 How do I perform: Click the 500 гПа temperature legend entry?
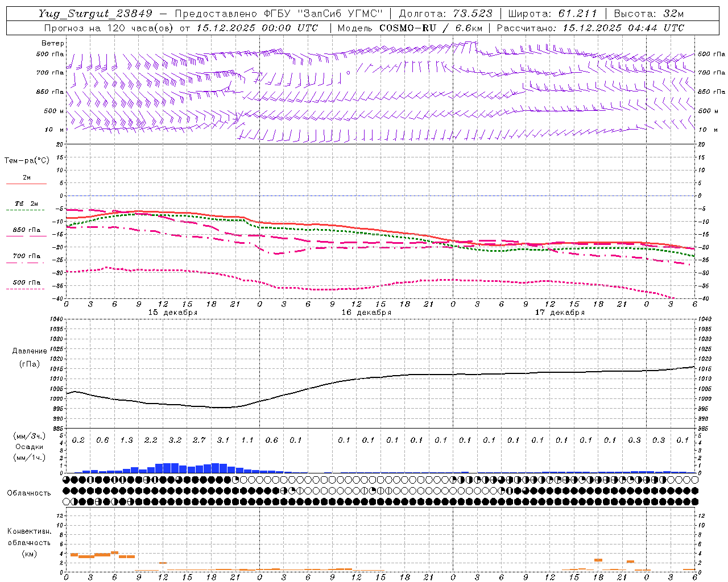26,282
